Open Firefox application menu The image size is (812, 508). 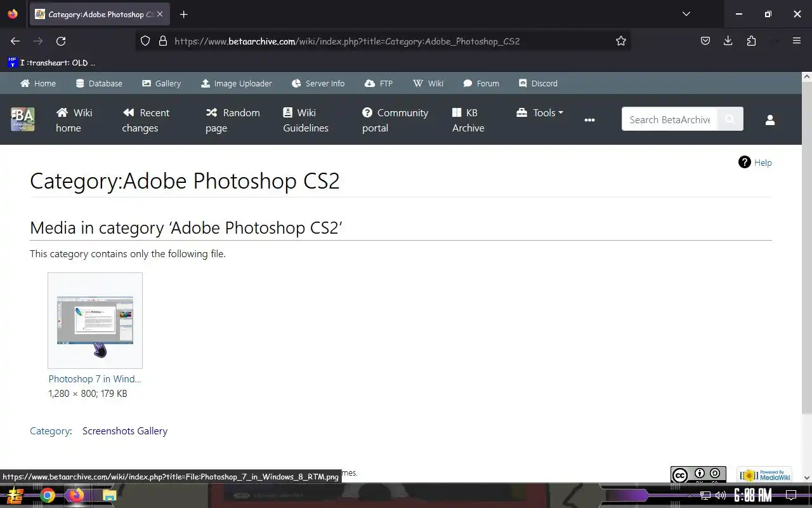[x=797, y=41]
